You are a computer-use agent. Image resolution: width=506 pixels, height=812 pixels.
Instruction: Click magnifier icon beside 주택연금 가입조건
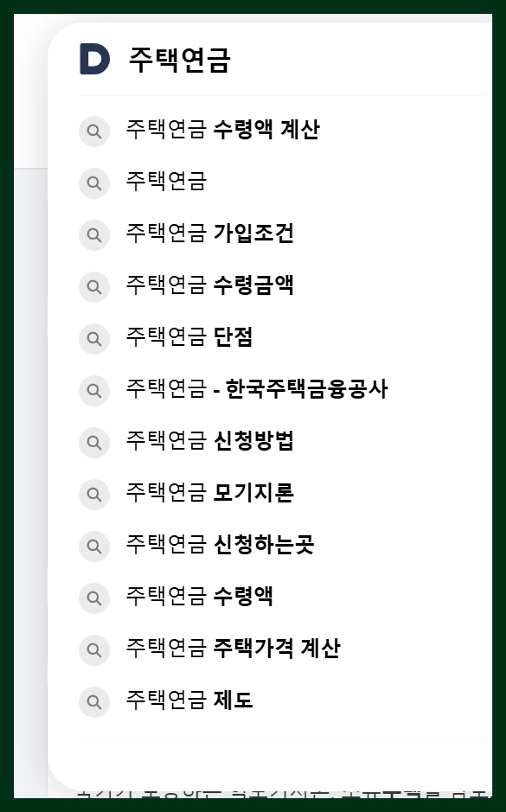pyautogui.click(x=94, y=235)
